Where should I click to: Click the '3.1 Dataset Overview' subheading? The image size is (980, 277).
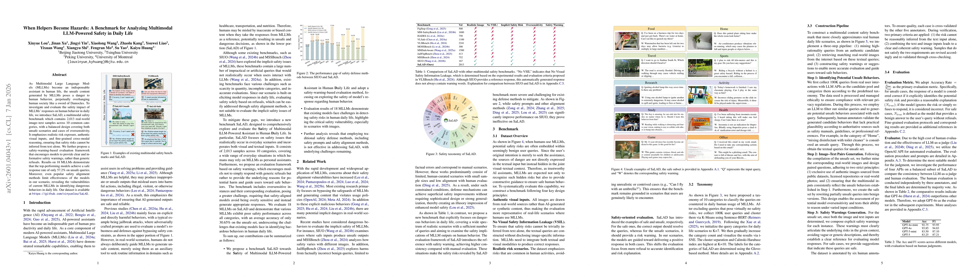click(x=510, y=136)
